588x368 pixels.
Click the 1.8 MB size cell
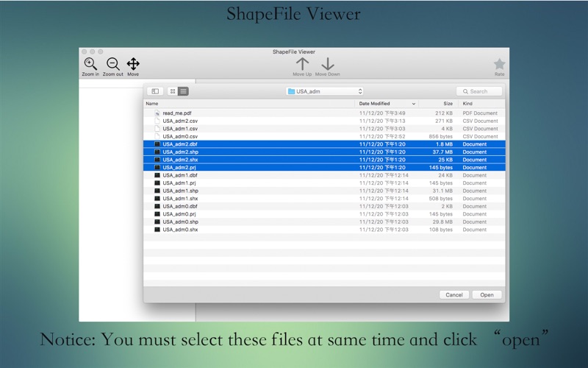tap(444, 144)
